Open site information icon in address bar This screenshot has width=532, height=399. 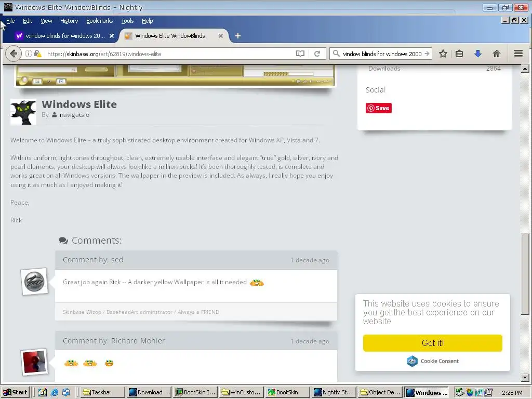[29, 54]
